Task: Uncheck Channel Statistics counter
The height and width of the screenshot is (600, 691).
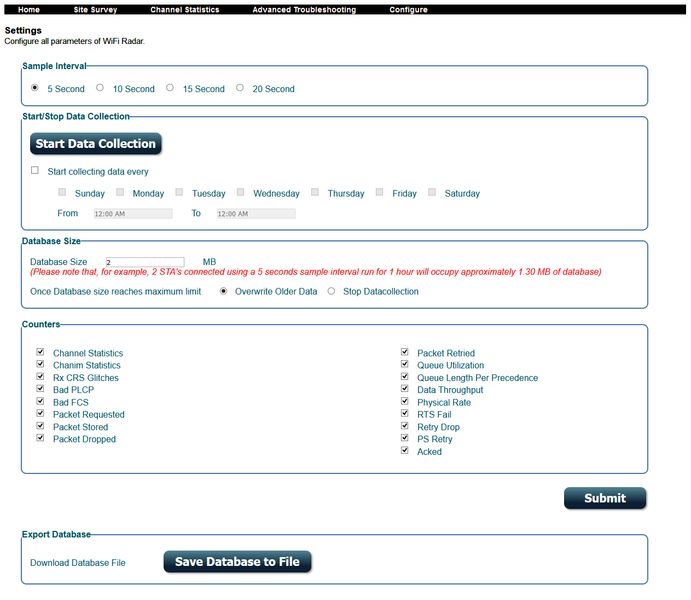Action: coord(40,352)
